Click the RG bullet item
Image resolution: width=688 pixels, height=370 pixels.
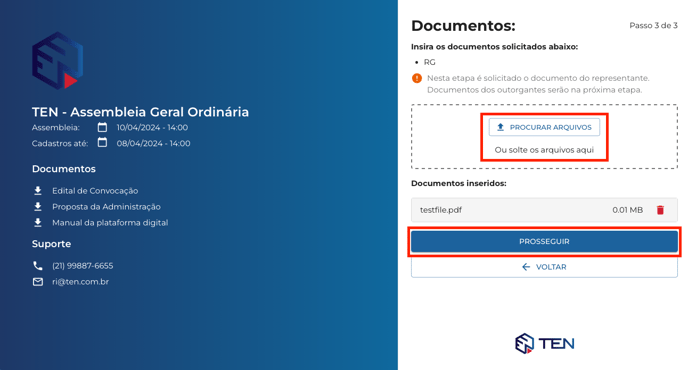[x=430, y=62]
